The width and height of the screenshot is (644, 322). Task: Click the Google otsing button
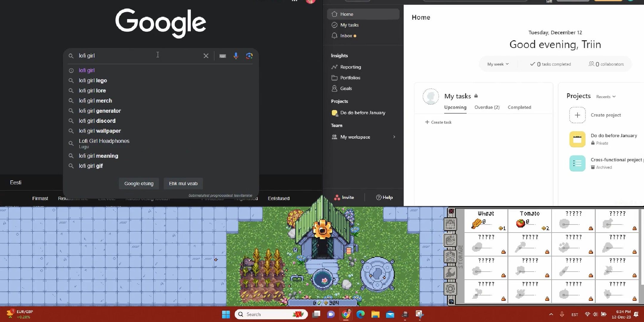(x=139, y=184)
